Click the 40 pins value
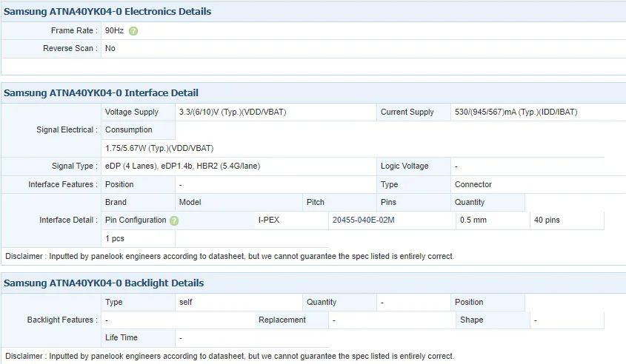 tap(547, 220)
